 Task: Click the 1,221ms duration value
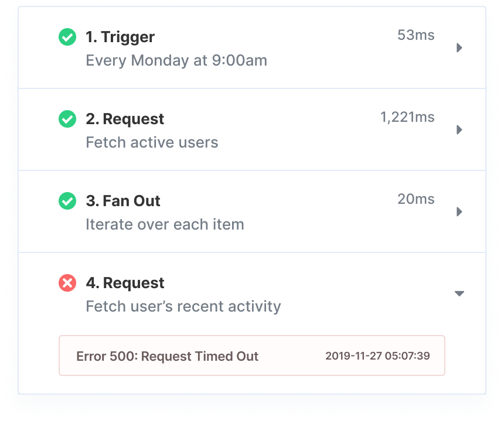click(407, 117)
